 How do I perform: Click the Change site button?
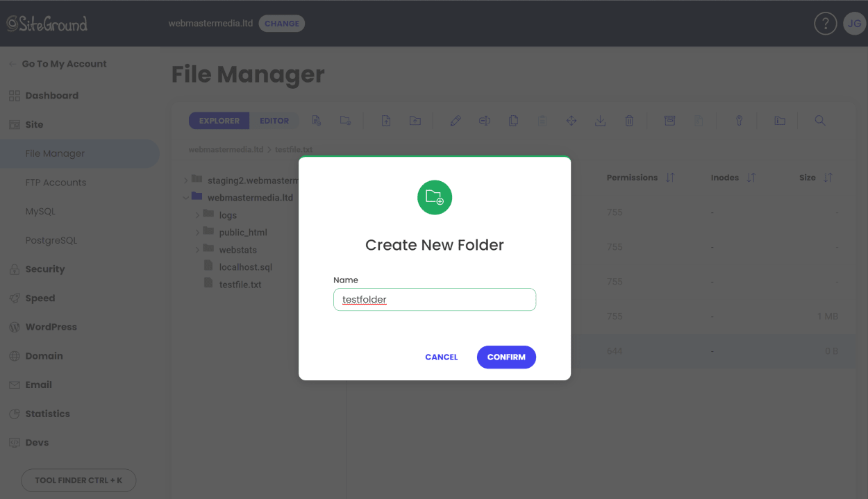click(x=282, y=24)
